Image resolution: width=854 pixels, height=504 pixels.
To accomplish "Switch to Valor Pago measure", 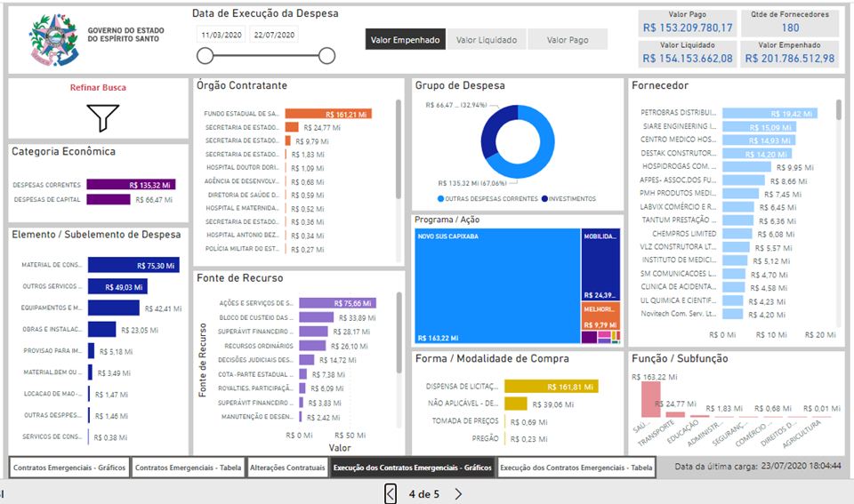I will 568,39.
